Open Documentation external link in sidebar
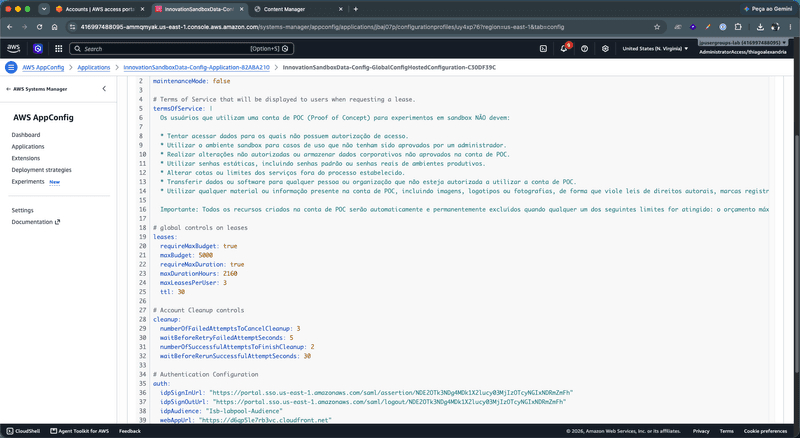 [x=35, y=222]
